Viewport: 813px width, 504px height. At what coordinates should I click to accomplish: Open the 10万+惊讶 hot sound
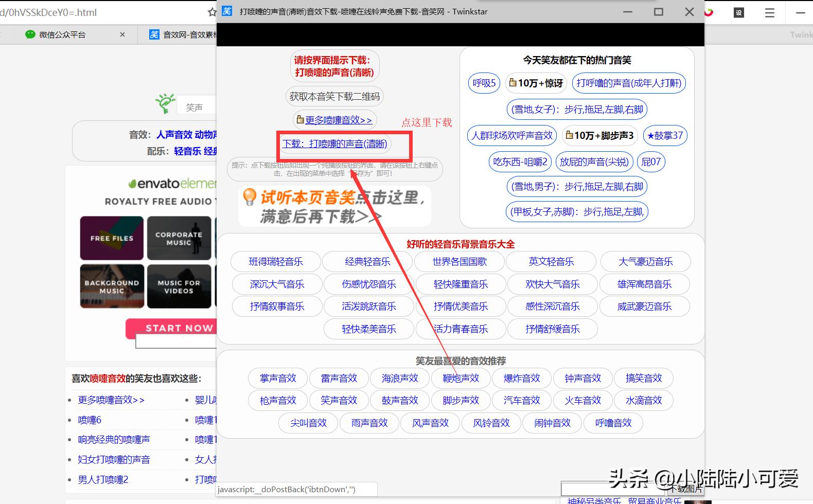[x=536, y=83]
